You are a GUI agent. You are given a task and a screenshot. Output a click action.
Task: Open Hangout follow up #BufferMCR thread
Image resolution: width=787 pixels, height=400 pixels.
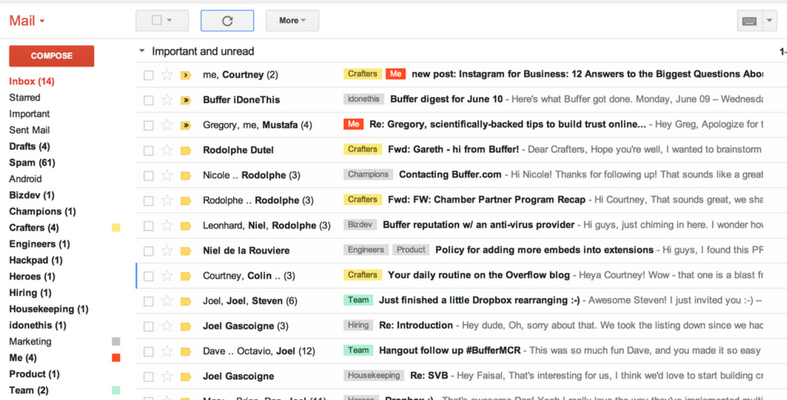click(x=450, y=350)
